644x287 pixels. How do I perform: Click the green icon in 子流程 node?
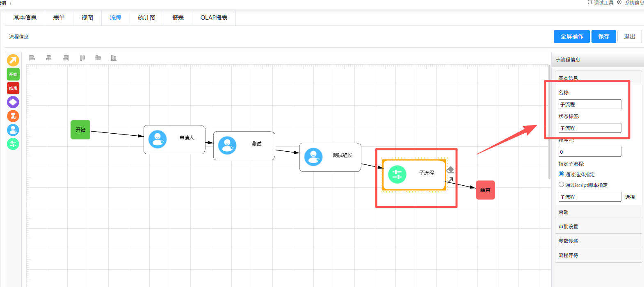pos(397,174)
